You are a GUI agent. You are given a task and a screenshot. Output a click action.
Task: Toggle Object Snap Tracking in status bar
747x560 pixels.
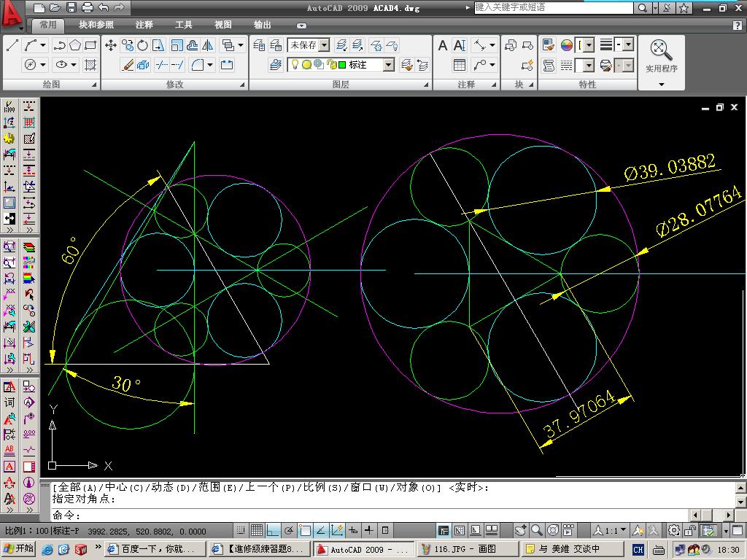pyautogui.click(x=321, y=530)
